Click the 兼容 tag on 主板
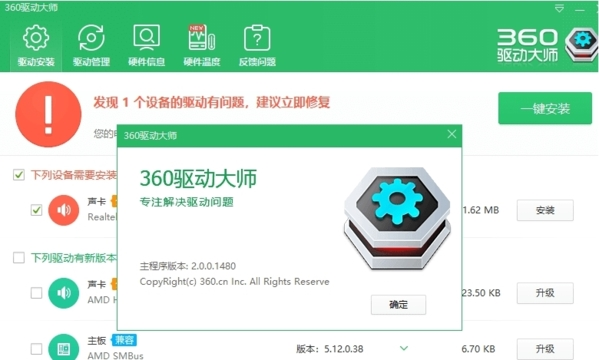Viewport: 599px width, 360px height. click(124, 340)
